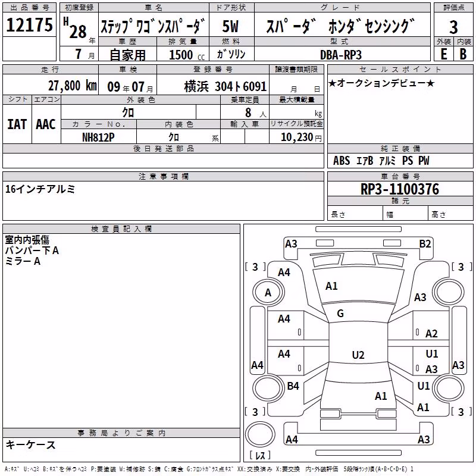Click the 検査員記入欄 header
This screenshot has height=476, width=476.
(121, 229)
